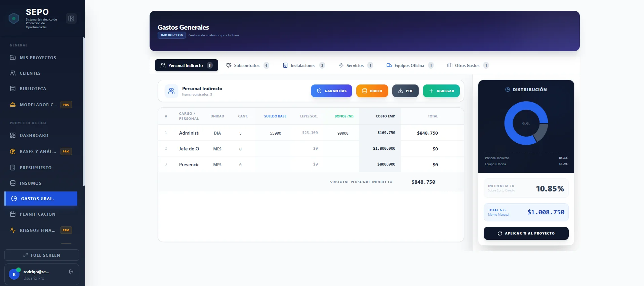Switch to the Subcontratos tab
Image resolution: width=644 pixels, height=286 pixels.
pyautogui.click(x=247, y=65)
